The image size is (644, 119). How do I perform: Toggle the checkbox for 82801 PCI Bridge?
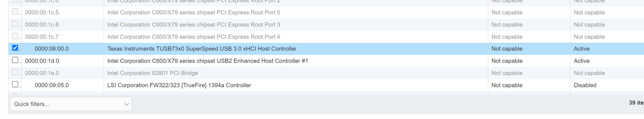pos(15,72)
